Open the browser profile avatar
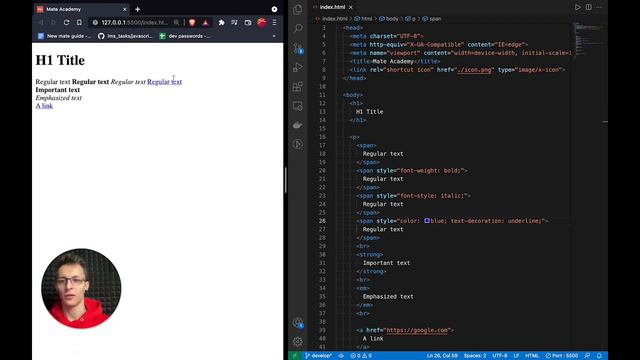 [x=262, y=22]
